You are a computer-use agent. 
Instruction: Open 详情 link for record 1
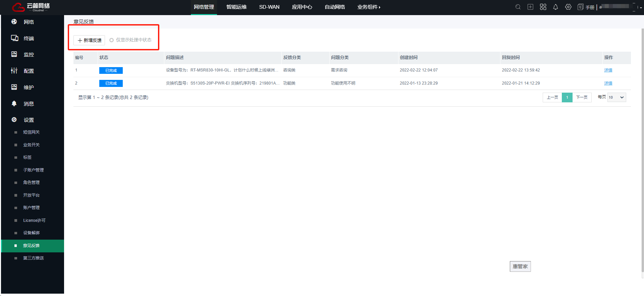608,70
